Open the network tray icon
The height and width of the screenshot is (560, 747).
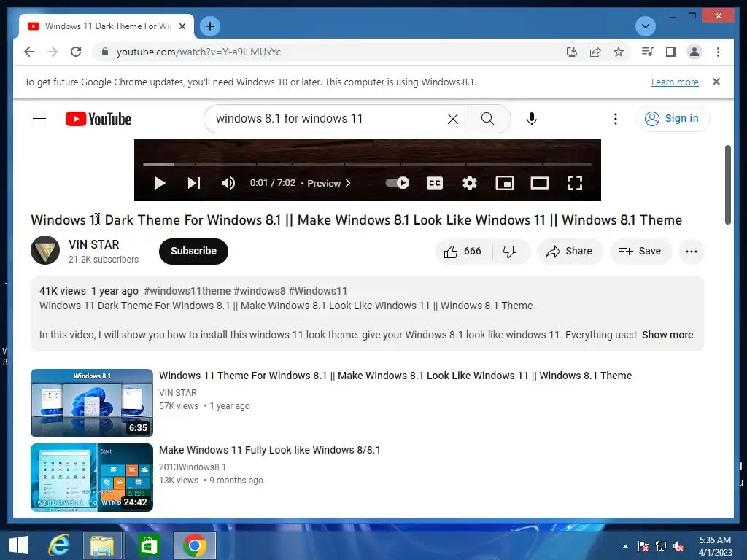point(661,546)
